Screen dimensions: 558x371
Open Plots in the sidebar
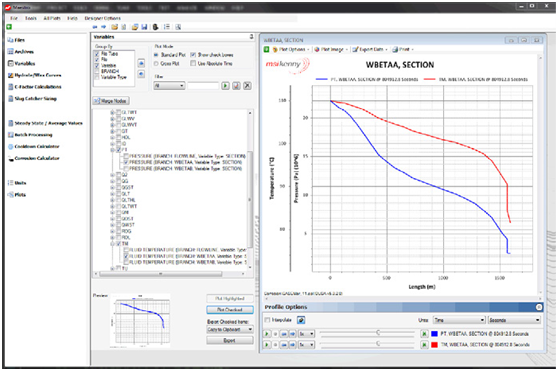click(x=17, y=195)
